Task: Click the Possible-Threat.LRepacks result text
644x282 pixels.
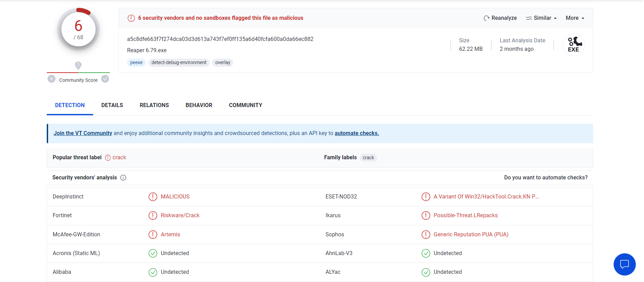Action: click(466, 216)
